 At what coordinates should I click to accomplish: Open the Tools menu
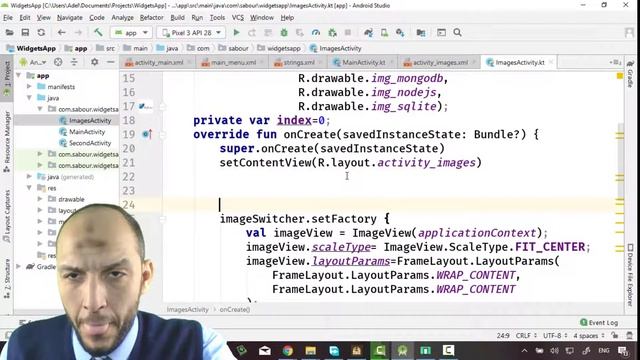[217, 18]
